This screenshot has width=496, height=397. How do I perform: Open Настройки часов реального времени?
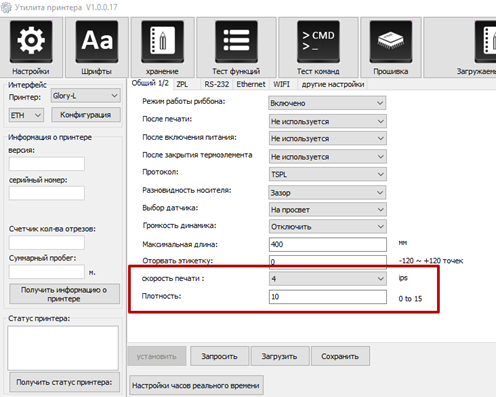196,386
